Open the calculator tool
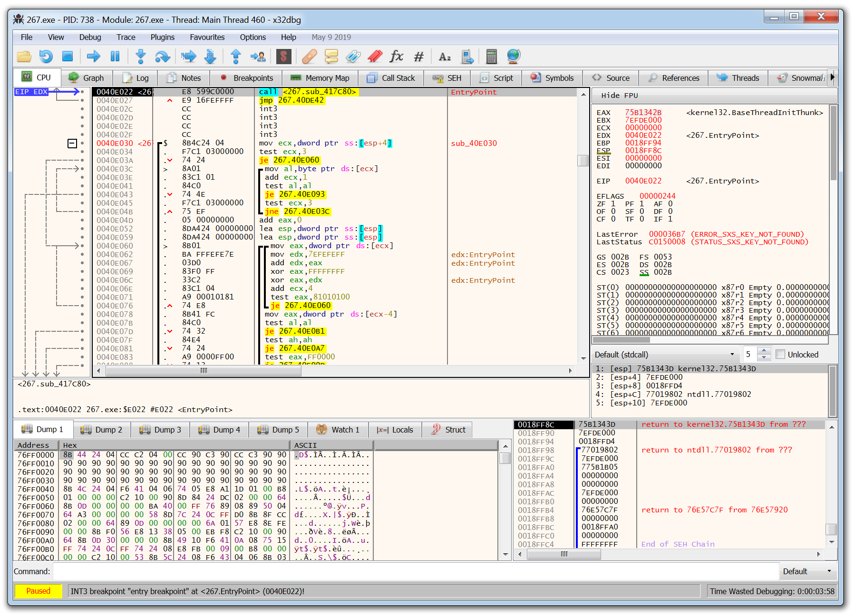This screenshot has width=855, height=616. [491, 56]
